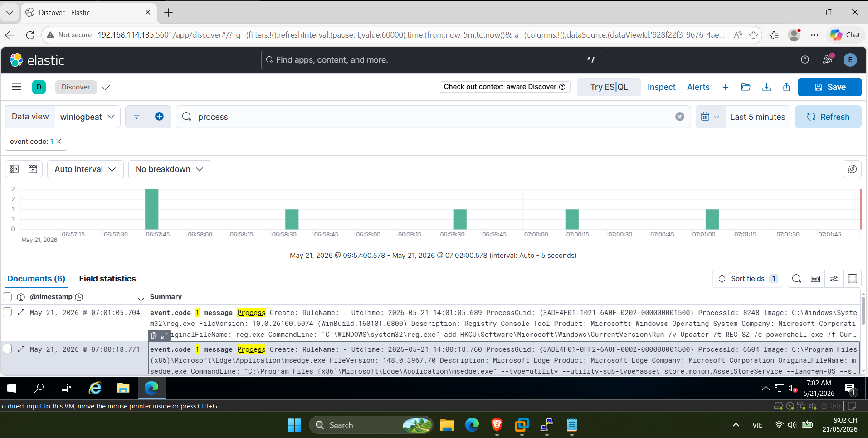This screenshot has width=868, height=438.
Task: Switch to the Documents (6) tab
Action: point(36,279)
